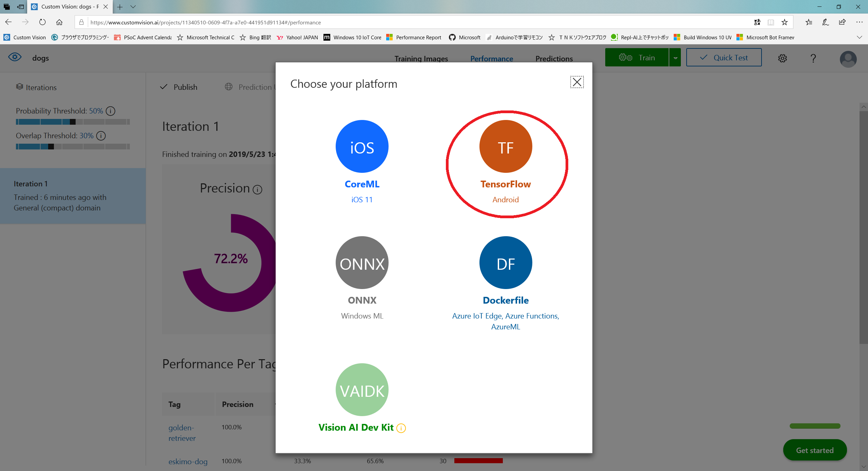Viewport: 868px width, 471px height.
Task: Expand the Train button dropdown arrow
Action: pyautogui.click(x=675, y=58)
